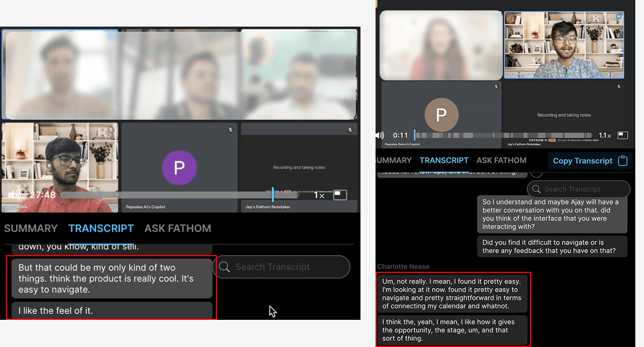Click the playhead marker at 0:11 in right player
The width and height of the screenshot is (644, 347).
pyautogui.click(x=415, y=135)
